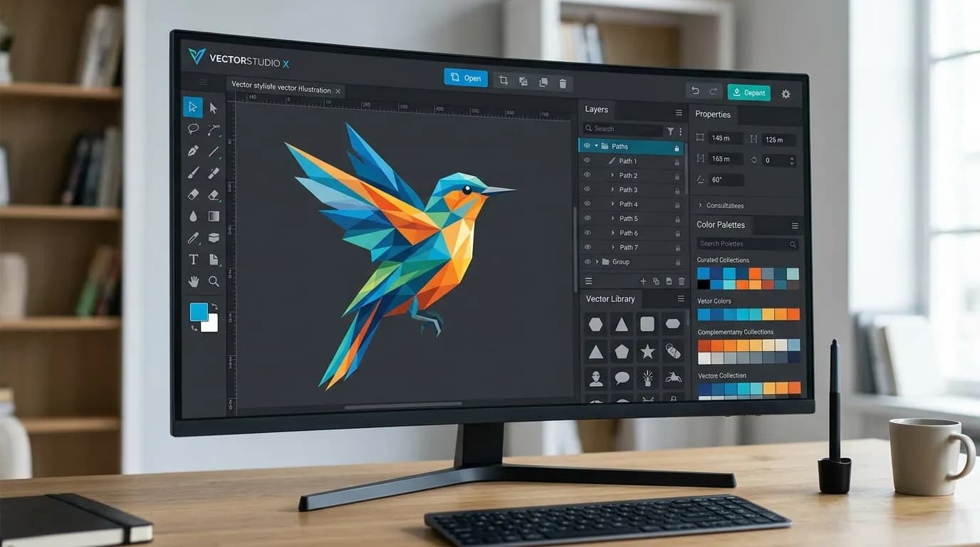Click the Layers Search field
The image size is (980, 547).
tap(622, 129)
